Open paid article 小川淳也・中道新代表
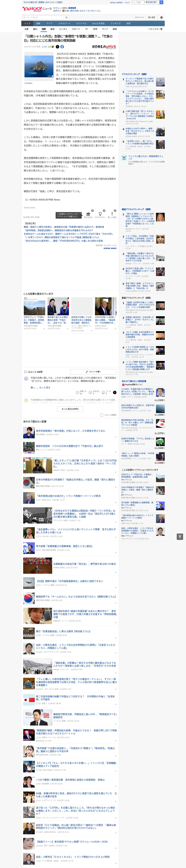This screenshot has height=868, width=186. [x=138, y=392]
